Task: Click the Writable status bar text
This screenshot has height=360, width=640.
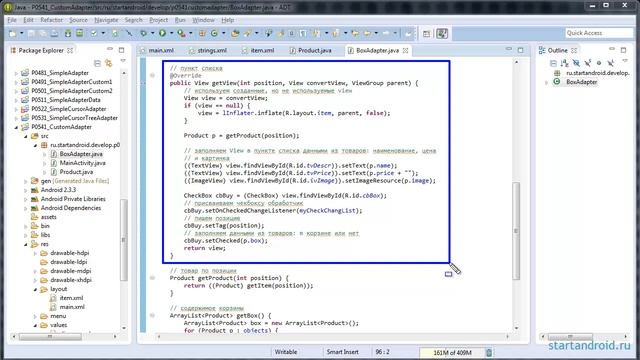Action: [286, 352]
